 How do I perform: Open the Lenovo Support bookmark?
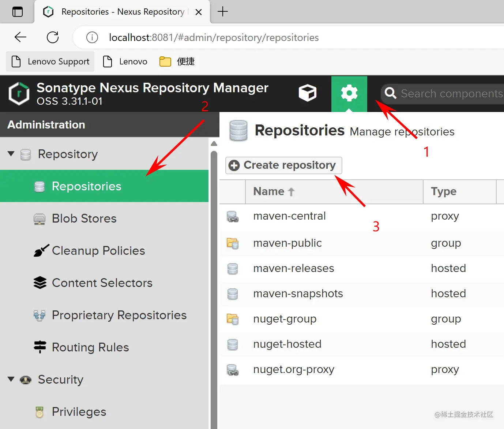(x=50, y=61)
